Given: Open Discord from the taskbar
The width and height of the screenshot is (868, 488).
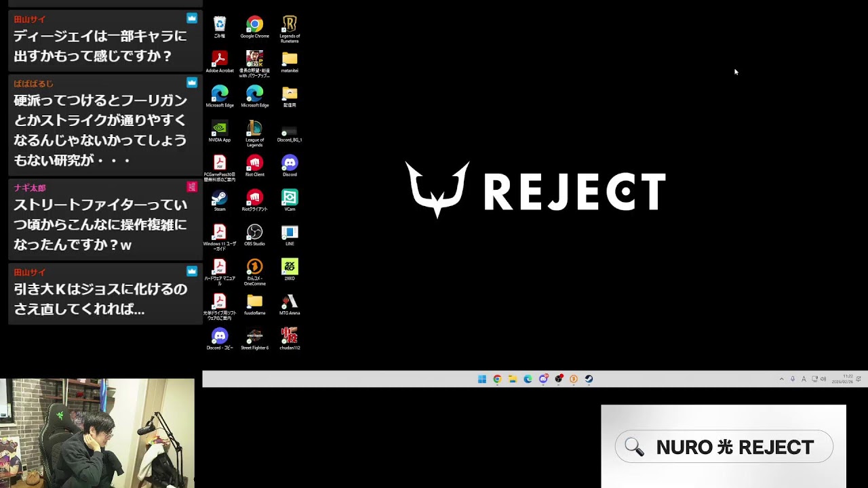Looking at the screenshot, I should tap(543, 379).
